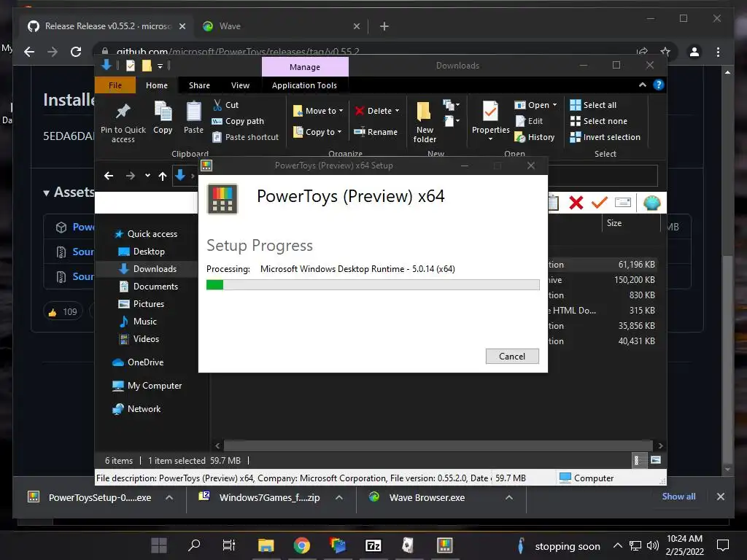Expand the Open dropdown in ribbon

(554, 105)
